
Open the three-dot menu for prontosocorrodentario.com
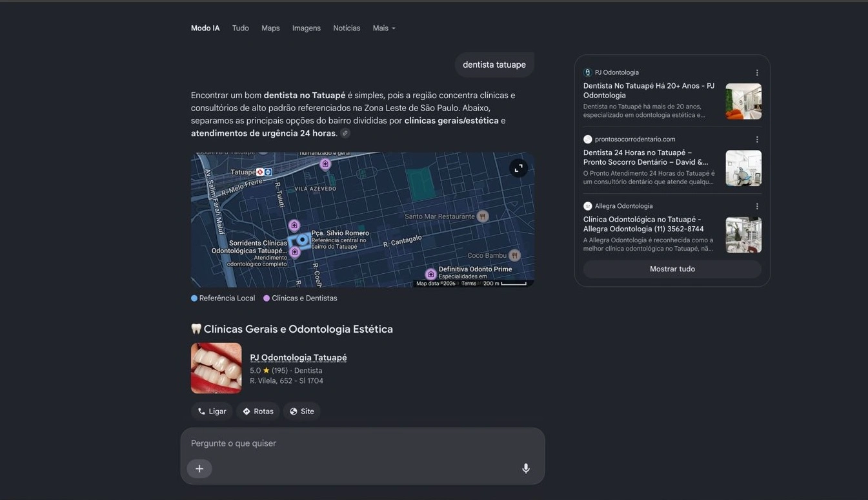tap(757, 140)
